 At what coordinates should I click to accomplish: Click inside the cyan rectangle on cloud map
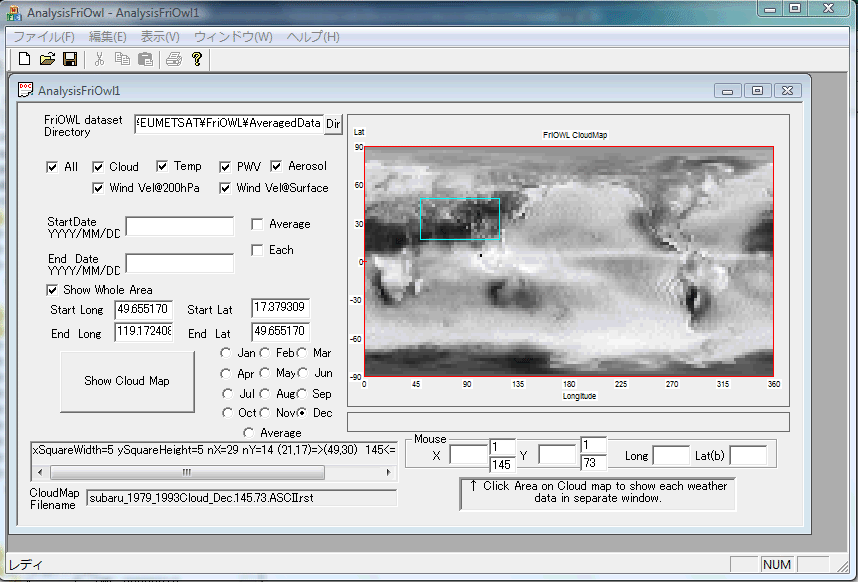pos(459,219)
